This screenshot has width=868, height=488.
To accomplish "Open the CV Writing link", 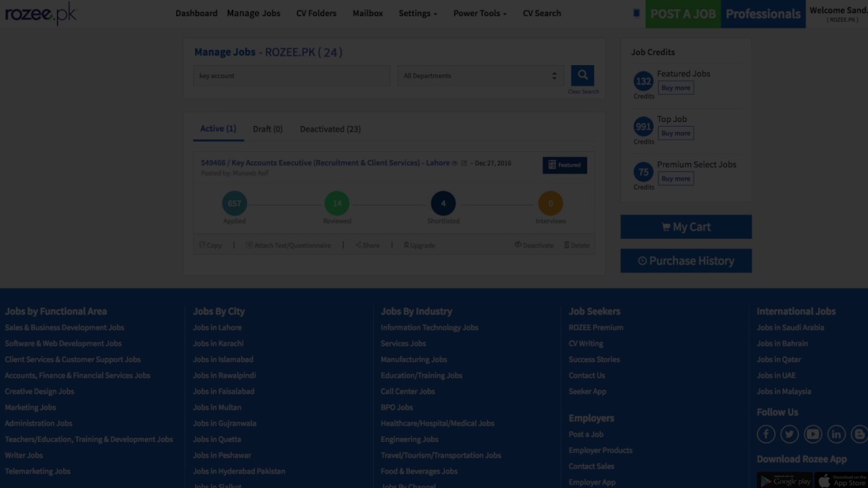I will [586, 344].
